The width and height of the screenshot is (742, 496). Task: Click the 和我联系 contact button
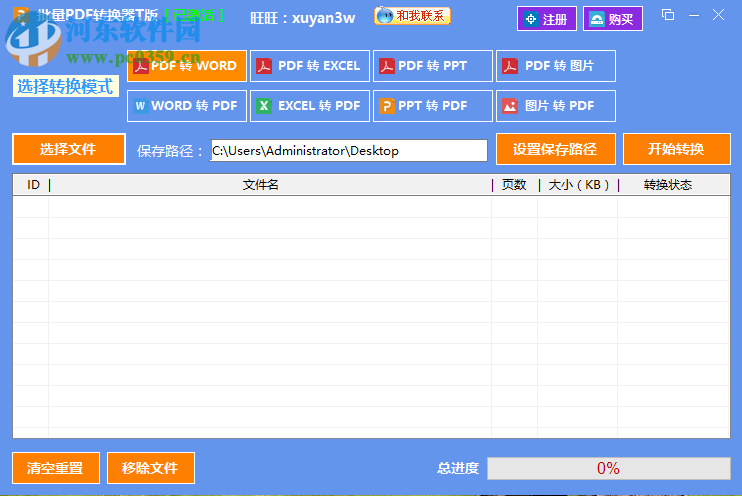pos(412,16)
